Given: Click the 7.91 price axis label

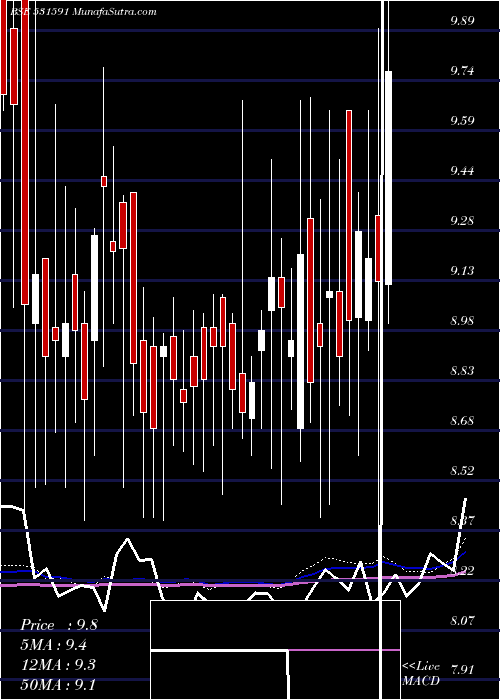Looking at the screenshot, I should coord(462,670).
